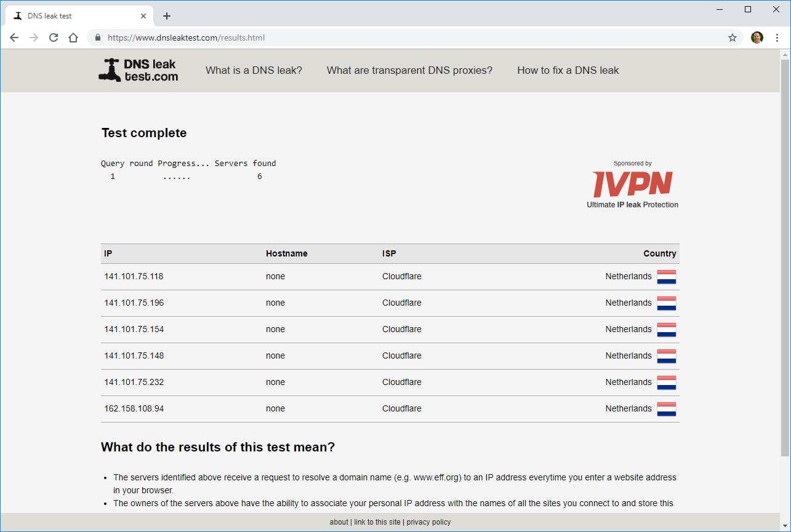Click Cloudflare in the 141.101.75.232 row
The height and width of the screenshot is (532, 791).
click(x=402, y=382)
